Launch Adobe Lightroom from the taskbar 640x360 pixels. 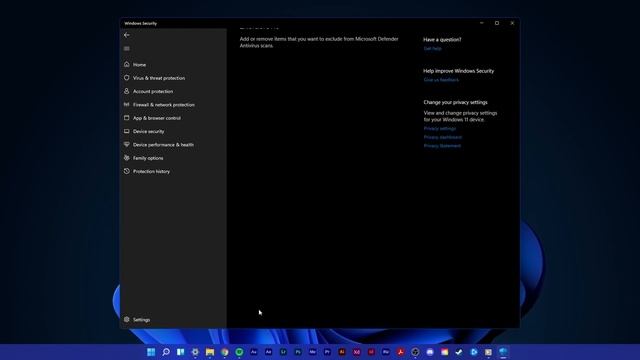point(283,352)
